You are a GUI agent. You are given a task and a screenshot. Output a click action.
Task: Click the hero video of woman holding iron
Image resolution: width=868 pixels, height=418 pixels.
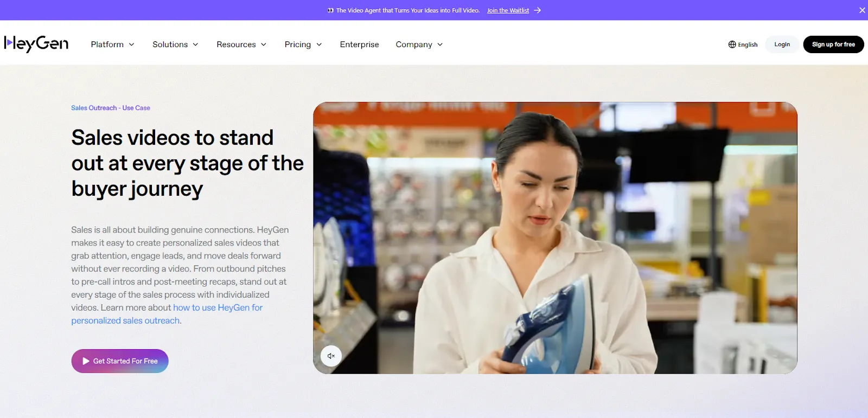click(x=555, y=238)
